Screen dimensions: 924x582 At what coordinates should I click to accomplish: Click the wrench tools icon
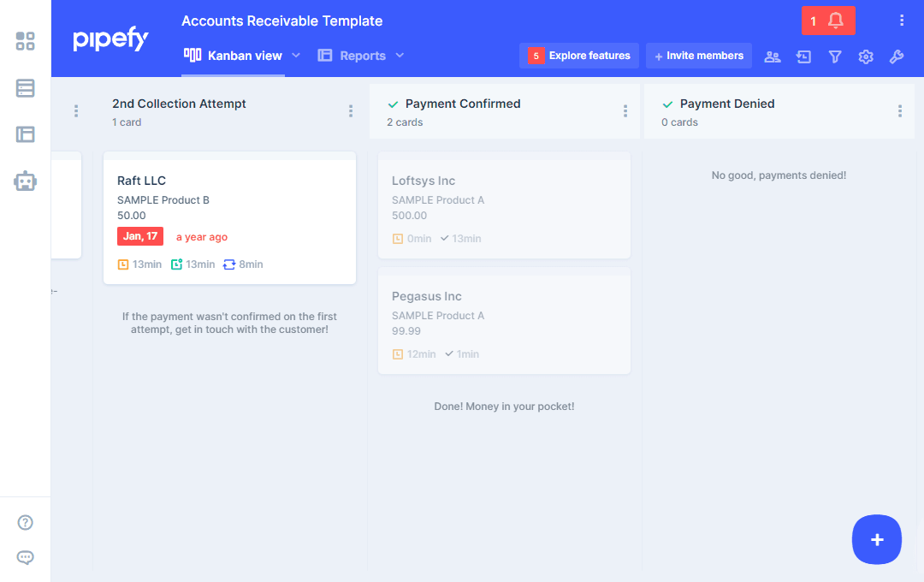coord(897,56)
